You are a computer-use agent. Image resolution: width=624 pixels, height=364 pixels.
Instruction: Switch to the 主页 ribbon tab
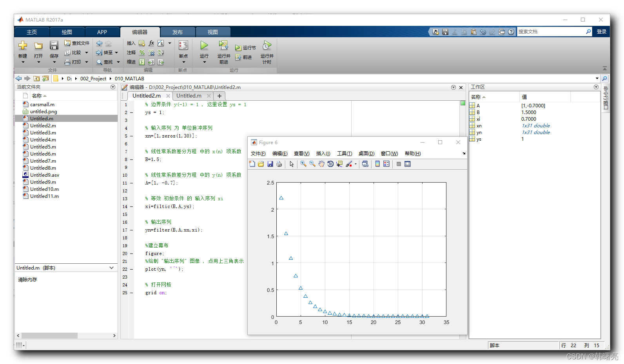32,32
